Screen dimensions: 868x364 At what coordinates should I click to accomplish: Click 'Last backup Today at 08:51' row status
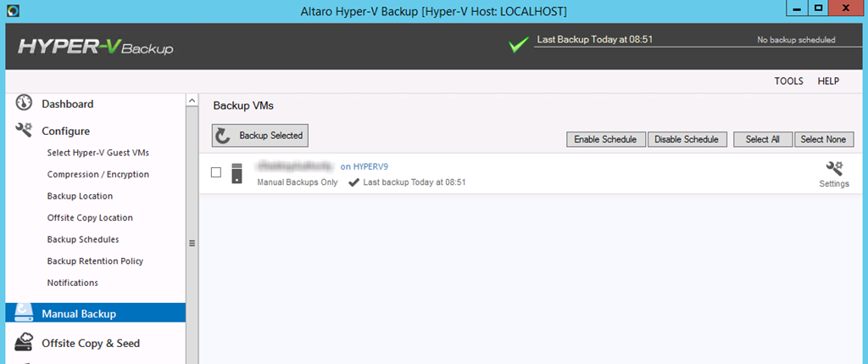click(x=414, y=182)
